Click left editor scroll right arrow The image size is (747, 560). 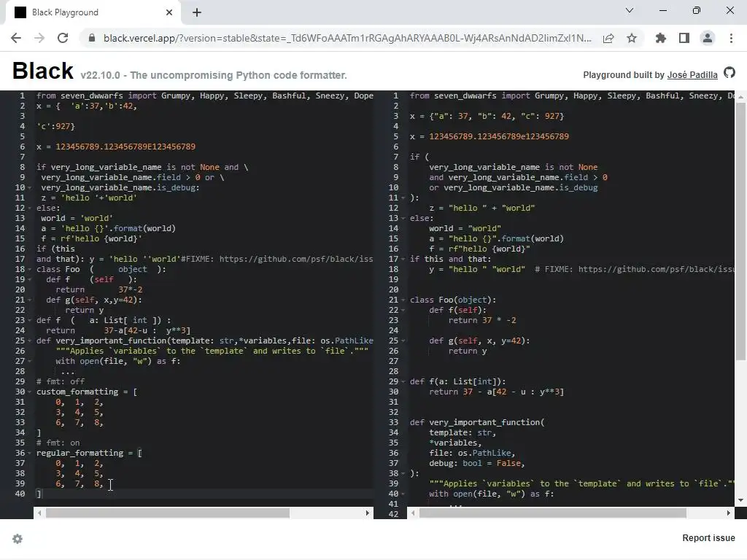tap(368, 513)
